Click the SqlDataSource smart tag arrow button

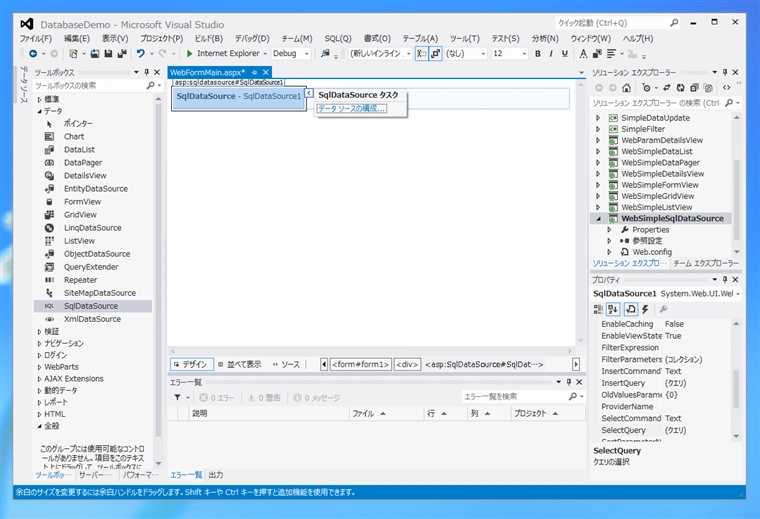(309, 93)
